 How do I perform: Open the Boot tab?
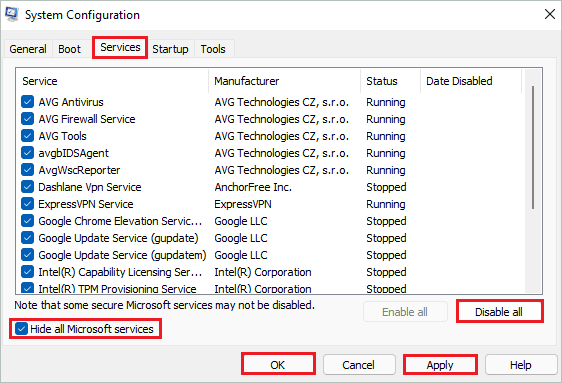(x=70, y=49)
